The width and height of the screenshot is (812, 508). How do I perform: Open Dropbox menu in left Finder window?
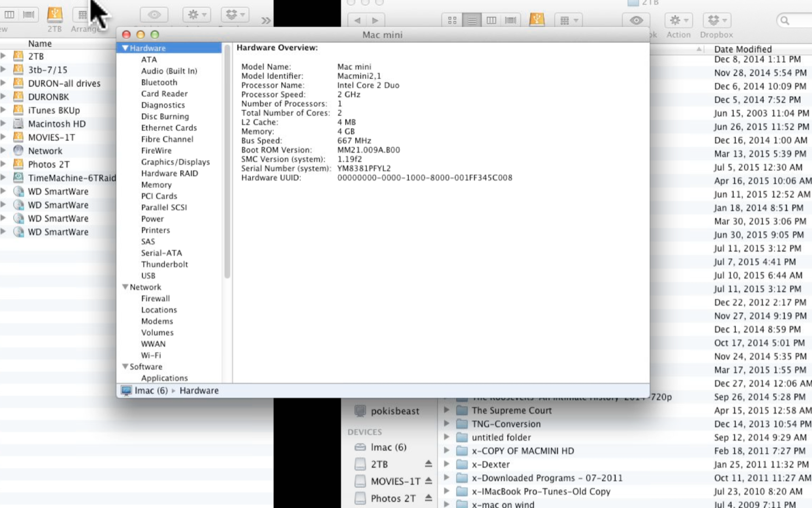coord(235,15)
